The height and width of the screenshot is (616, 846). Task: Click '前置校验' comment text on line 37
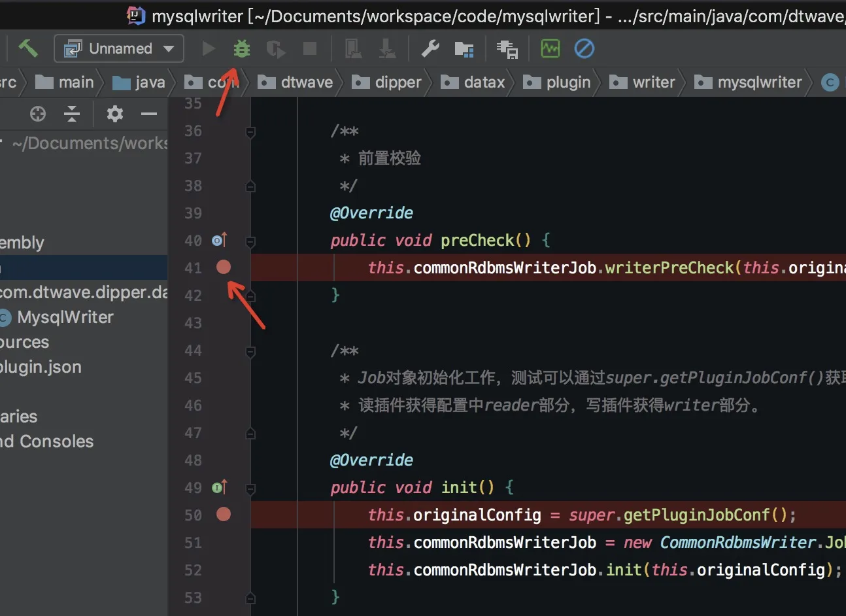coord(390,158)
